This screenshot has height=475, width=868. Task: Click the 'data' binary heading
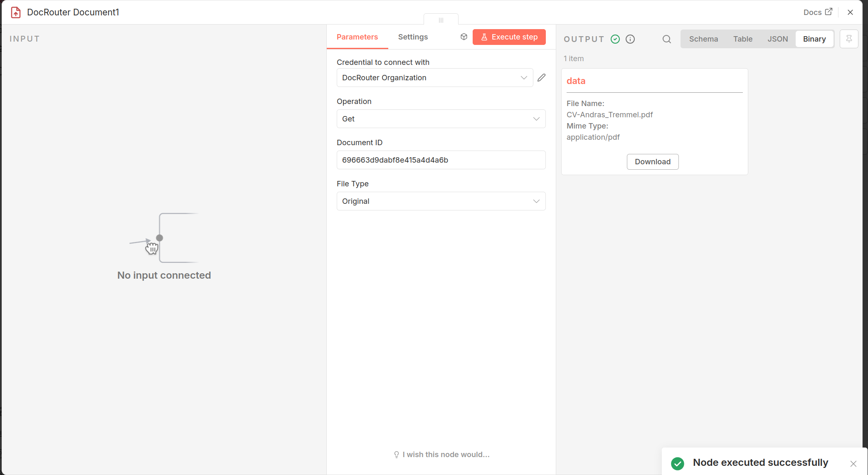coord(576,81)
